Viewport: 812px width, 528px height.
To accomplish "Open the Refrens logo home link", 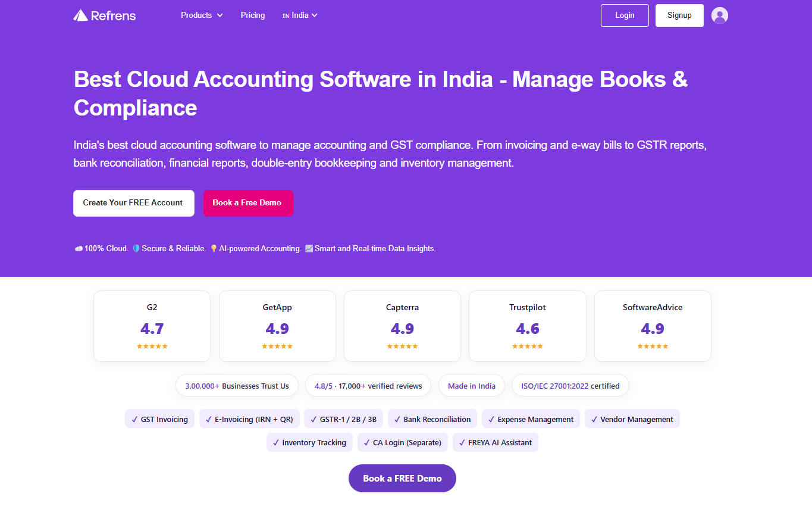I will (105, 15).
